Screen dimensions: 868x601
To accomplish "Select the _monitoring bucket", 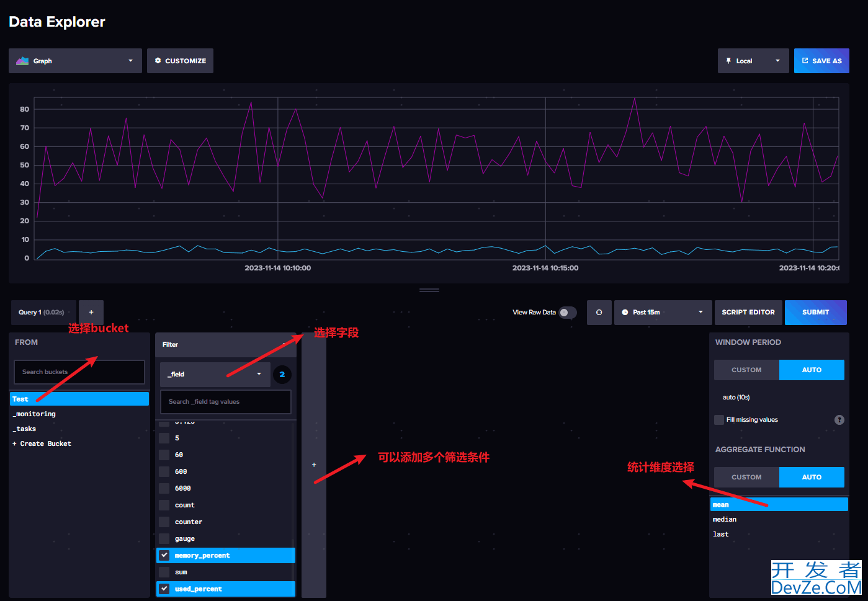I will (79, 414).
